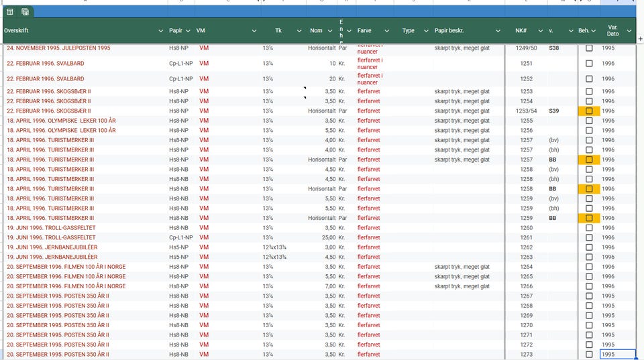Select the S39 cell in the v. column
The image size is (644, 360).
553,111
